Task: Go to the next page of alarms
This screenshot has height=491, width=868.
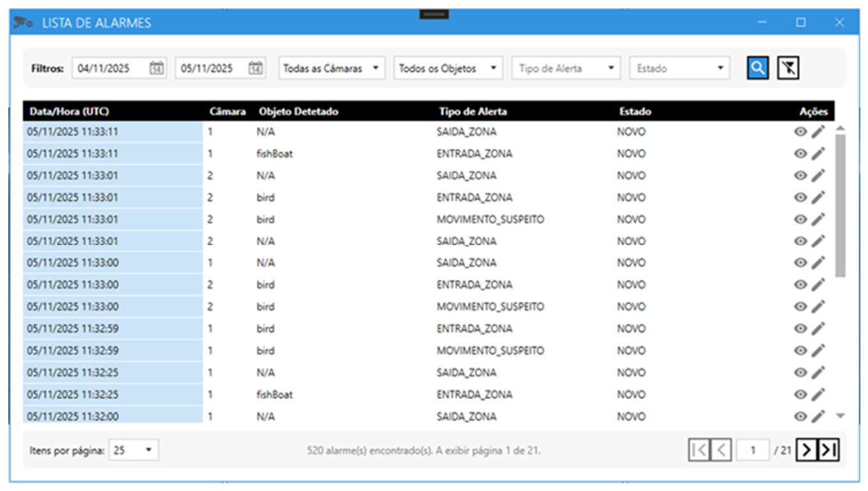Action: pyautogui.click(x=807, y=450)
